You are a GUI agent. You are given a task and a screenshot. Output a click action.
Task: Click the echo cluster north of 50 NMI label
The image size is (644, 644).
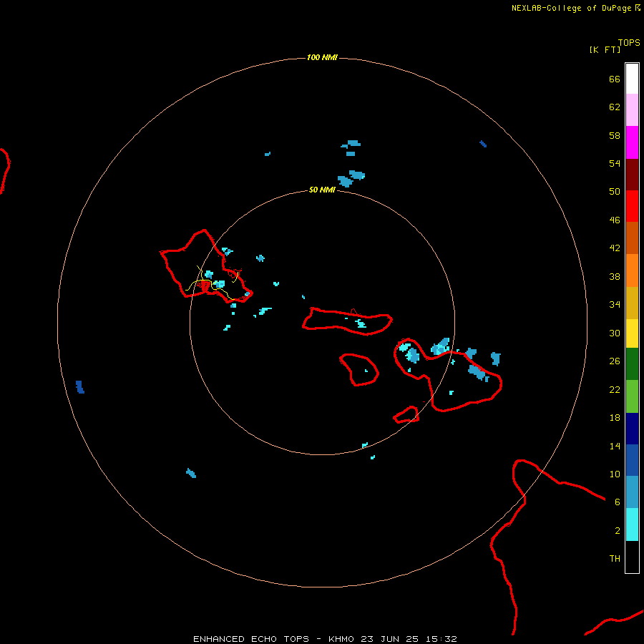coord(351,178)
